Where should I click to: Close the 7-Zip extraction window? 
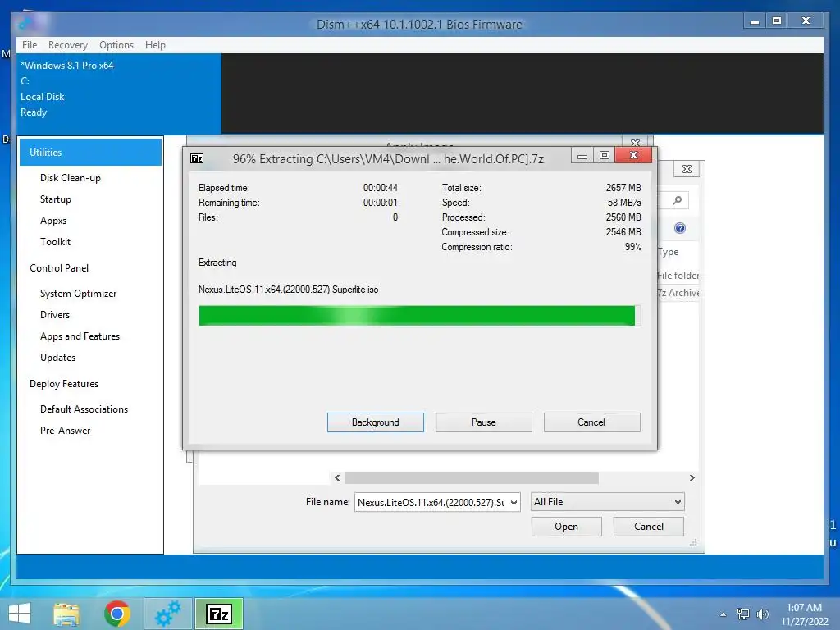[634, 155]
